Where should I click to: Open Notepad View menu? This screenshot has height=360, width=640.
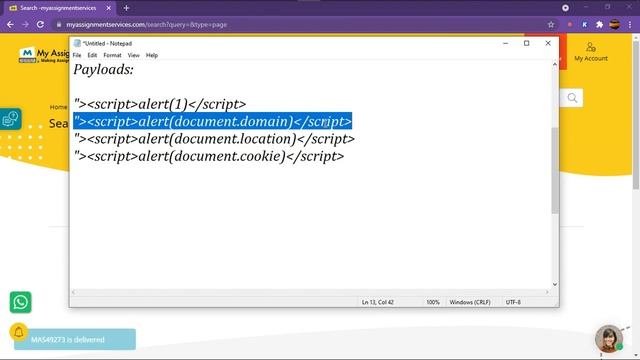[x=133, y=55]
